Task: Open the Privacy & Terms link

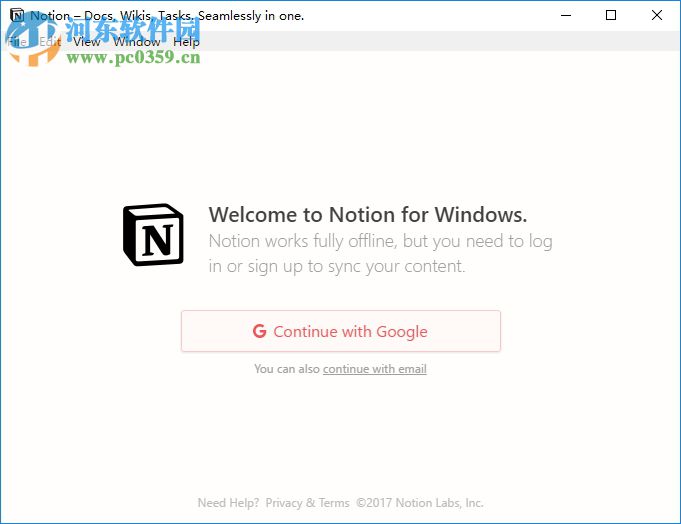Action: (307, 503)
